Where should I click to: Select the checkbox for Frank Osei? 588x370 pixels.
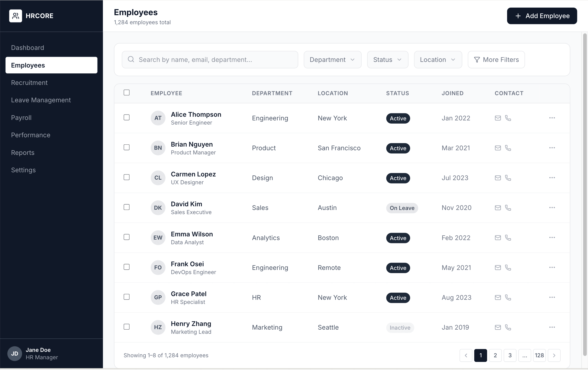[127, 267]
